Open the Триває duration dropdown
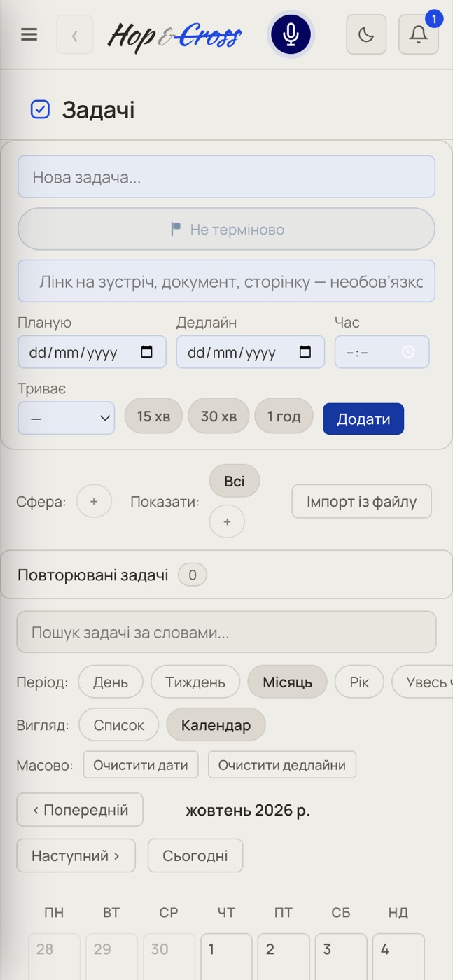The height and width of the screenshot is (980, 453). pos(67,418)
